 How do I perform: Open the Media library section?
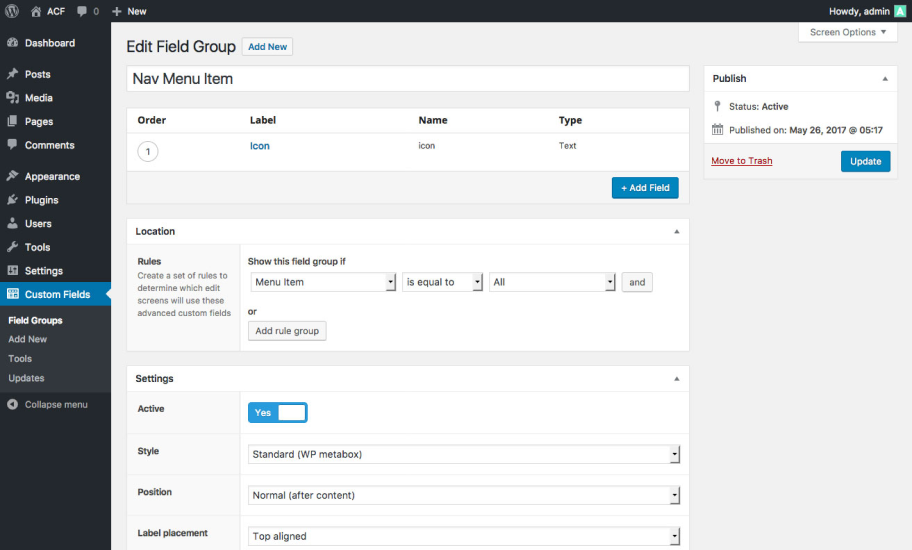tap(39, 98)
